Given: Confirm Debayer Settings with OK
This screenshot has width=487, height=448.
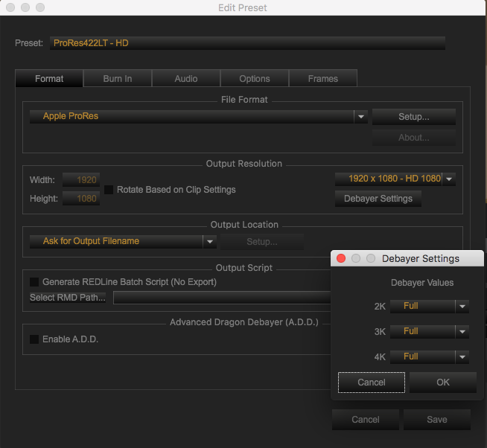Looking at the screenshot, I should 443,383.
